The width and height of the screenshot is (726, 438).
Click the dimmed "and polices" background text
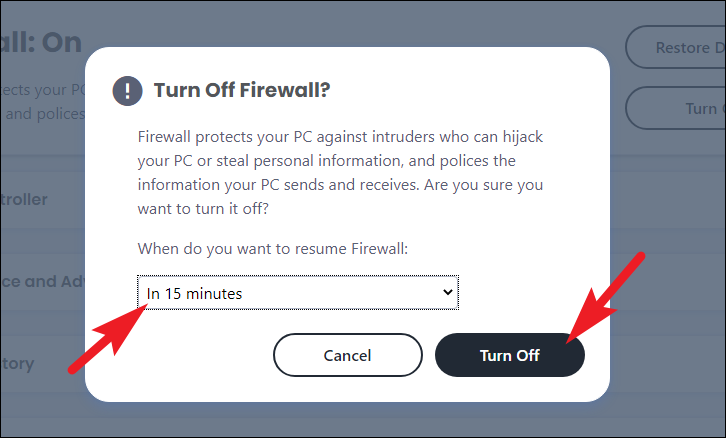[40, 113]
